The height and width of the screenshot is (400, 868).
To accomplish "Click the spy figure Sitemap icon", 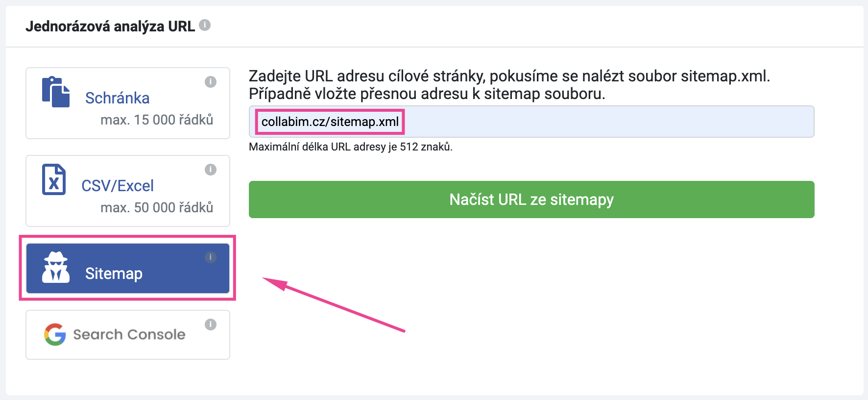I will coord(56,267).
